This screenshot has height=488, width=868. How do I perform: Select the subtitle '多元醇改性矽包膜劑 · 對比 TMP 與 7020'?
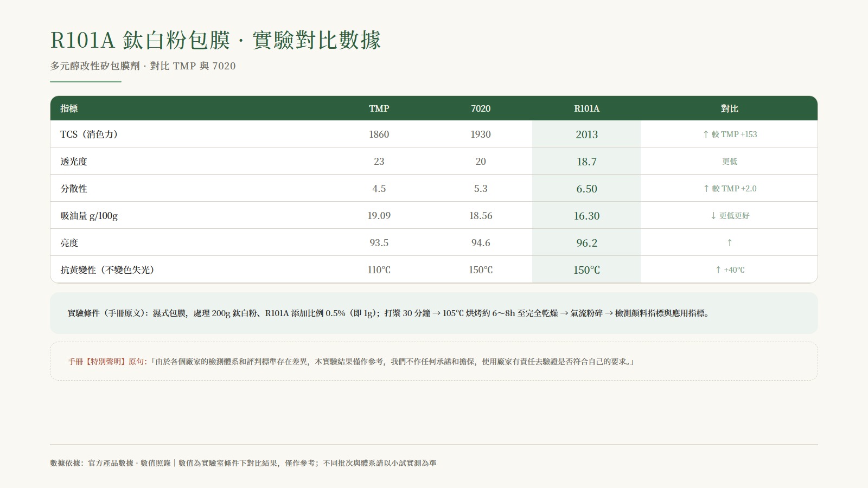tap(143, 66)
